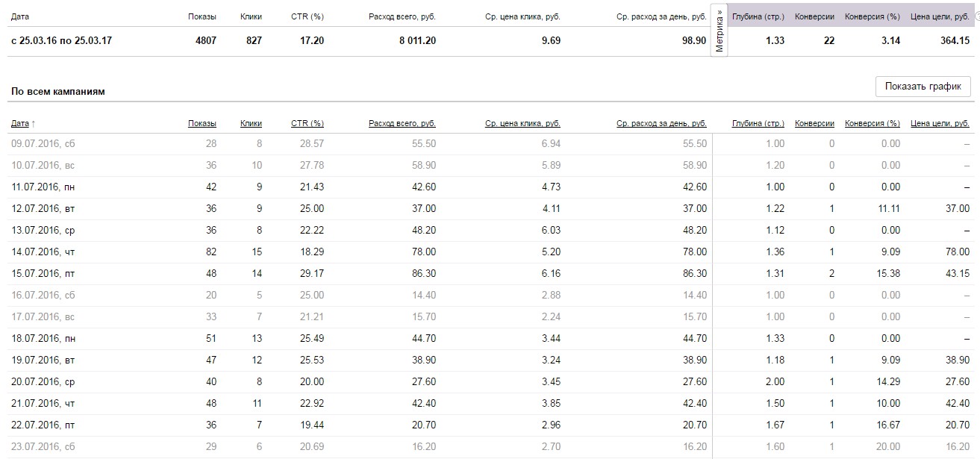Click the Показать график button
Viewport: 980px width, 459px height.
pos(923,87)
